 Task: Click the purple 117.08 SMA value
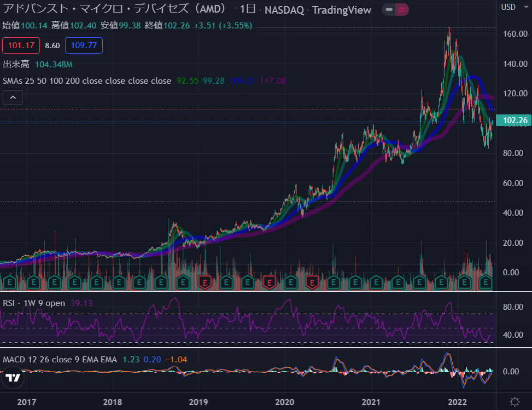pyautogui.click(x=273, y=81)
